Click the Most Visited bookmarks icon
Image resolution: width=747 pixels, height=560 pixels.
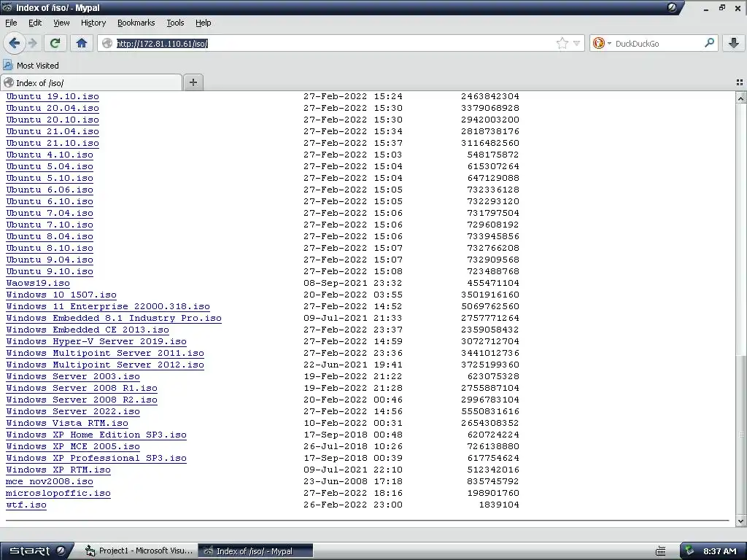[7, 65]
